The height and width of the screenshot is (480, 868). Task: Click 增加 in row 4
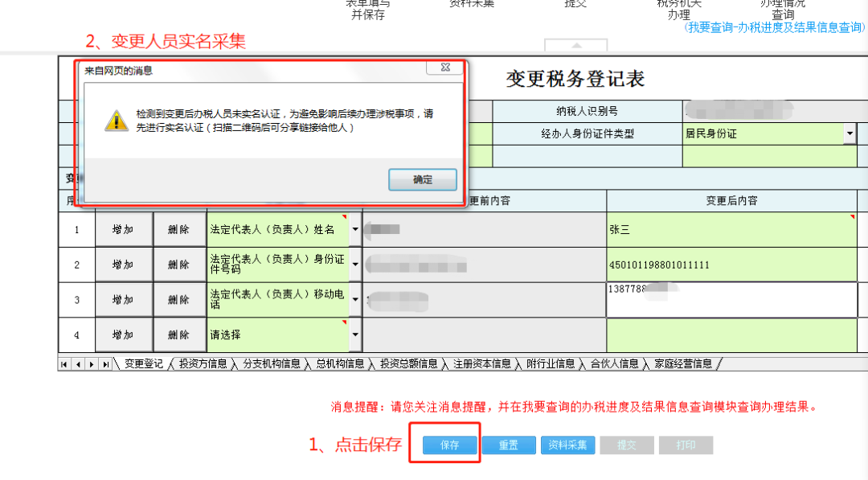pyautogui.click(x=124, y=334)
